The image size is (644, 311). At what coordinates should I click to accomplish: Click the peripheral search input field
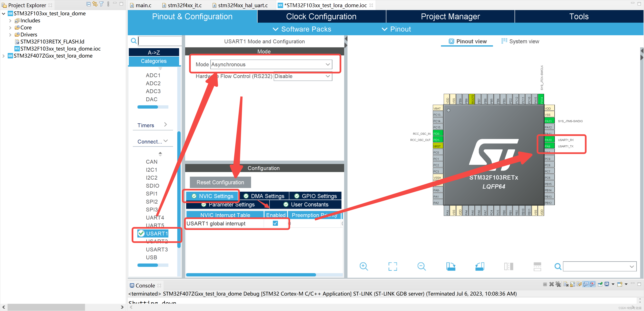160,41
